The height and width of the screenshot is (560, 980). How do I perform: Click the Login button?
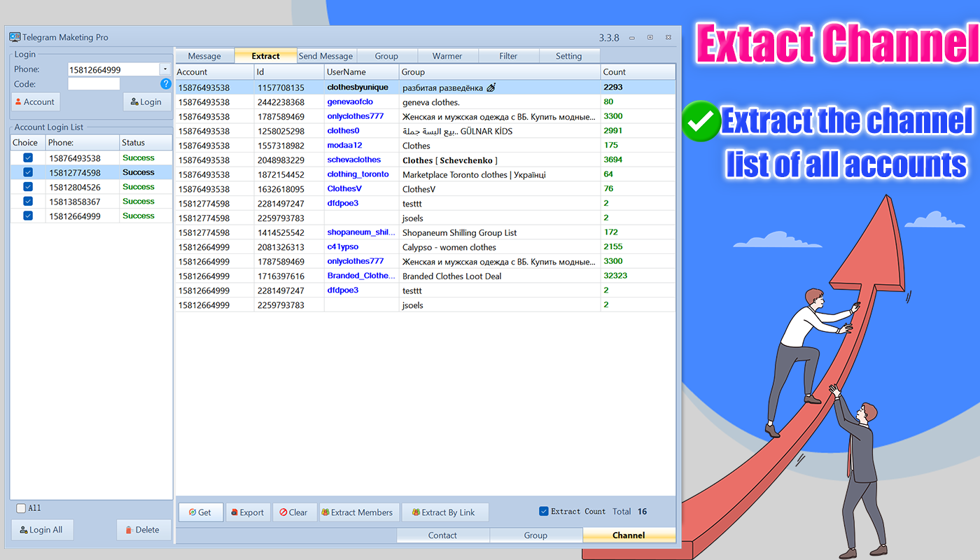point(147,102)
